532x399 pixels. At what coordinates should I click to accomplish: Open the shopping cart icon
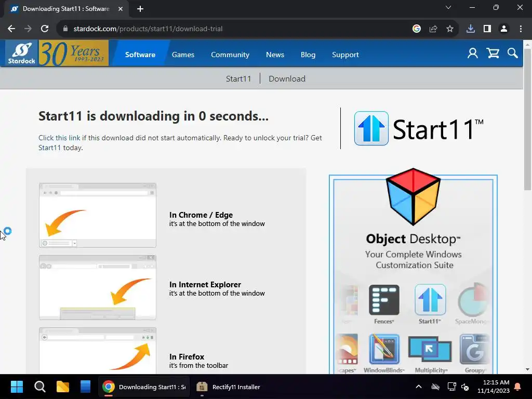pos(493,54)
